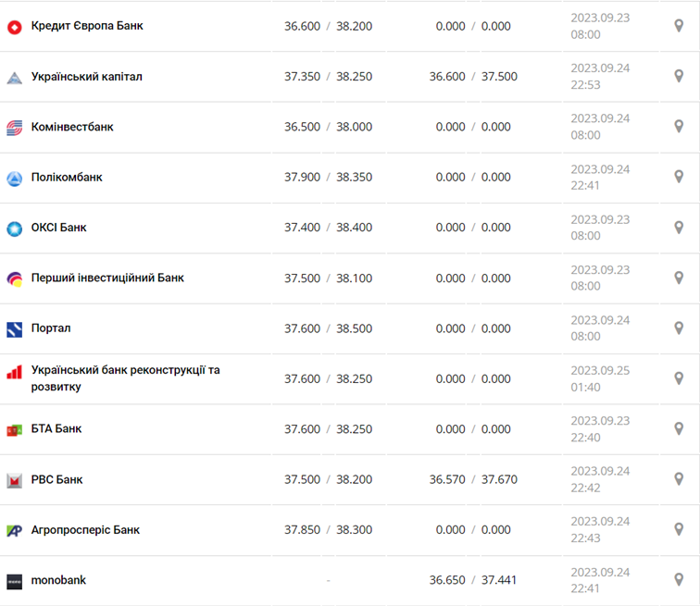Click the РВС Банк logo icon

[14, 480]
